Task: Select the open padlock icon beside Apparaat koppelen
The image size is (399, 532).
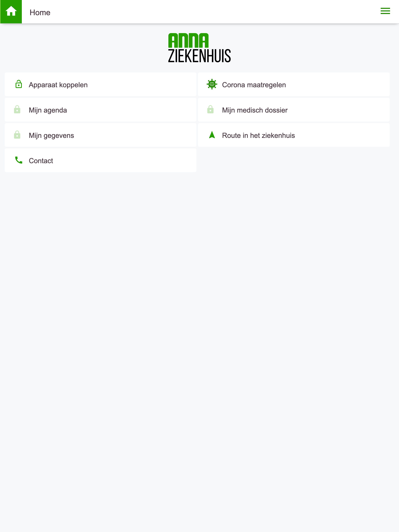Action: point(19,85)
